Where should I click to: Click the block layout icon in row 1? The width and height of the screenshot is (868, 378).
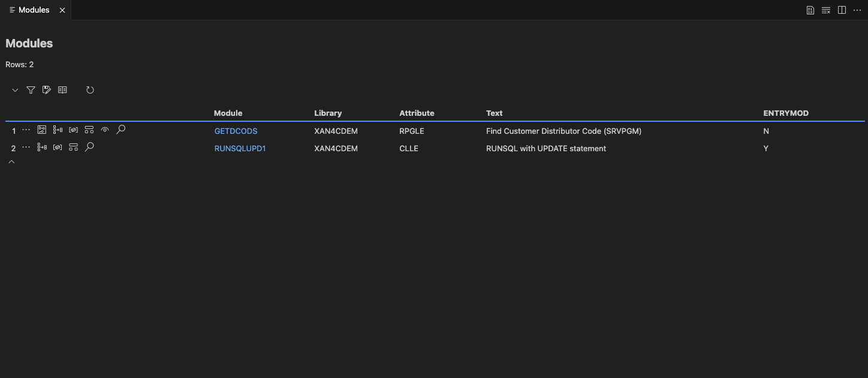(x=89, y=130)
